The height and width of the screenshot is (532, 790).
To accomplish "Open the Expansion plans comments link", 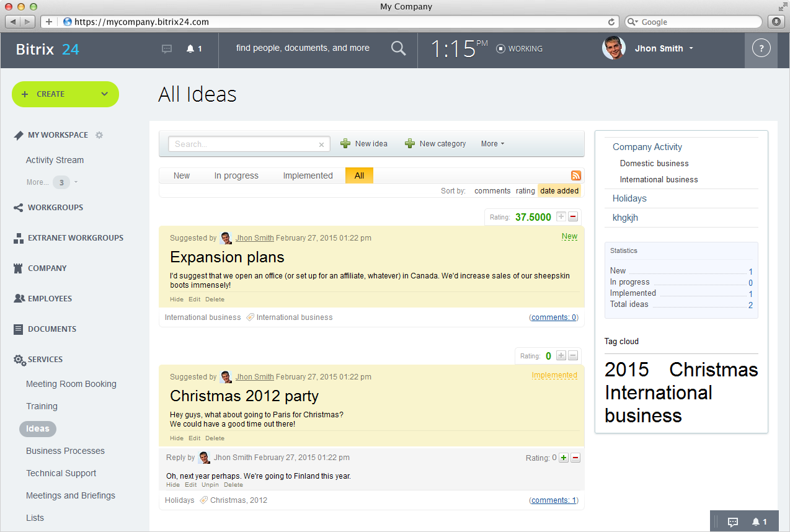I will click(x=554, y=317).
